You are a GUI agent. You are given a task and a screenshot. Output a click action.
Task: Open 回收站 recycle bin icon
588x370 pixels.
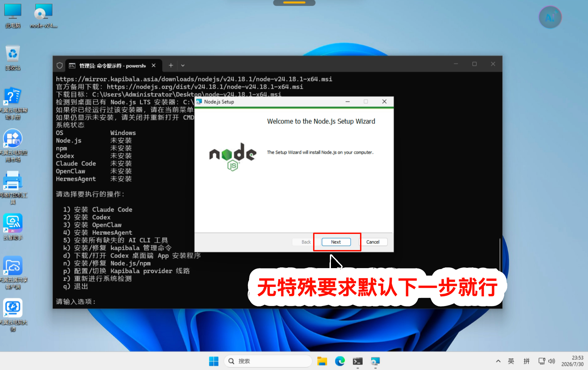13,58
